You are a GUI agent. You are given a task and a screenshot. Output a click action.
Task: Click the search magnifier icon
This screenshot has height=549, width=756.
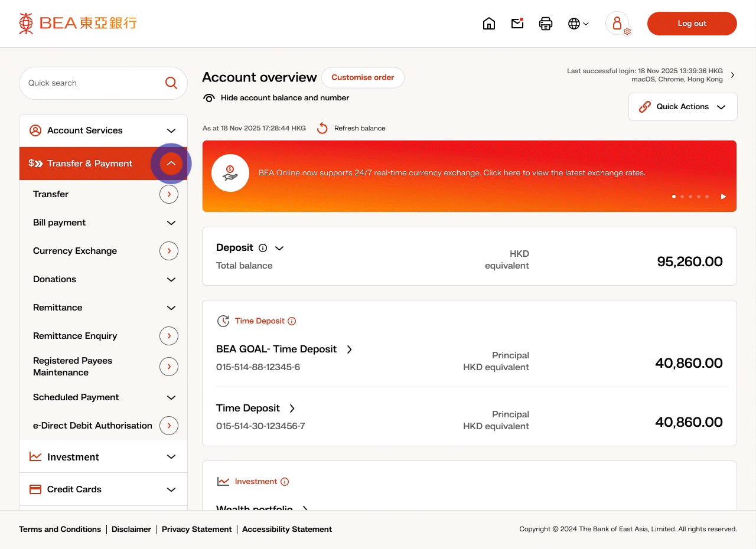pos(171,83)
